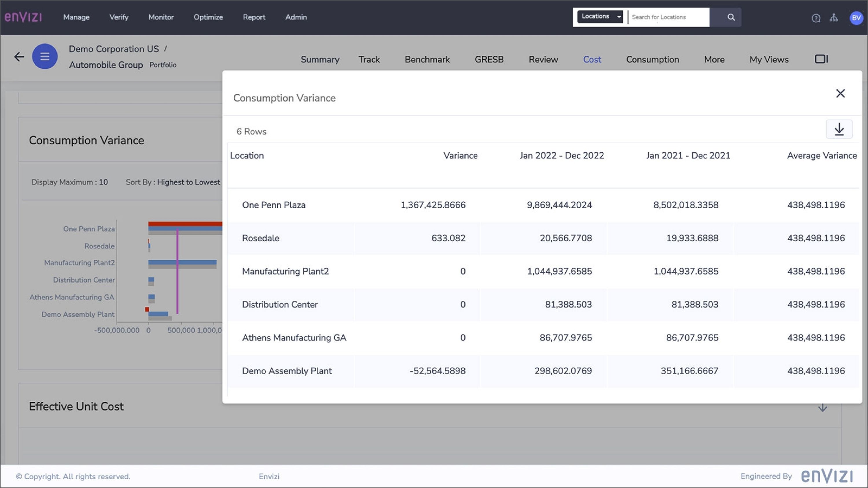Select the Cost tab
Screen dimensions: 868x488
pos(592,60)
